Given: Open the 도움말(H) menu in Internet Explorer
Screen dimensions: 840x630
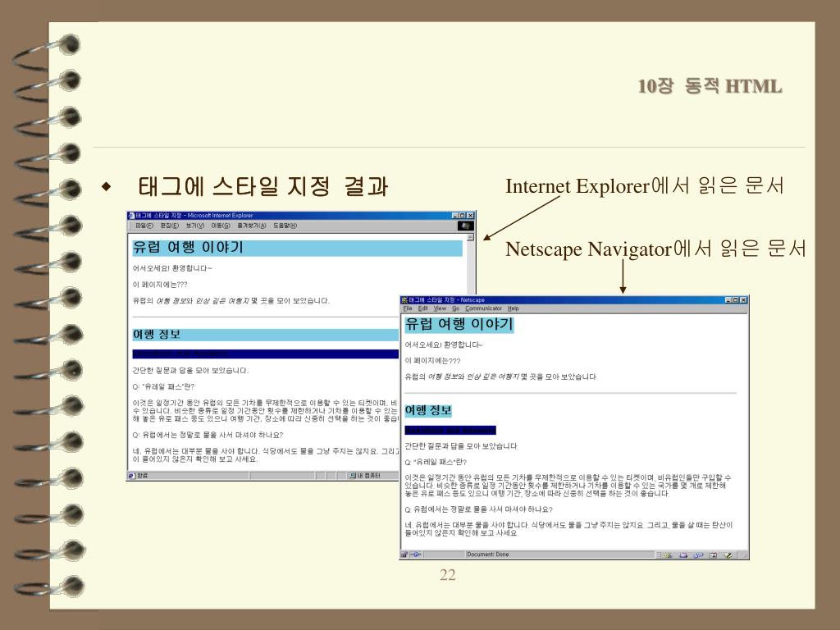Looking at the screenshot, I should 285,226.
